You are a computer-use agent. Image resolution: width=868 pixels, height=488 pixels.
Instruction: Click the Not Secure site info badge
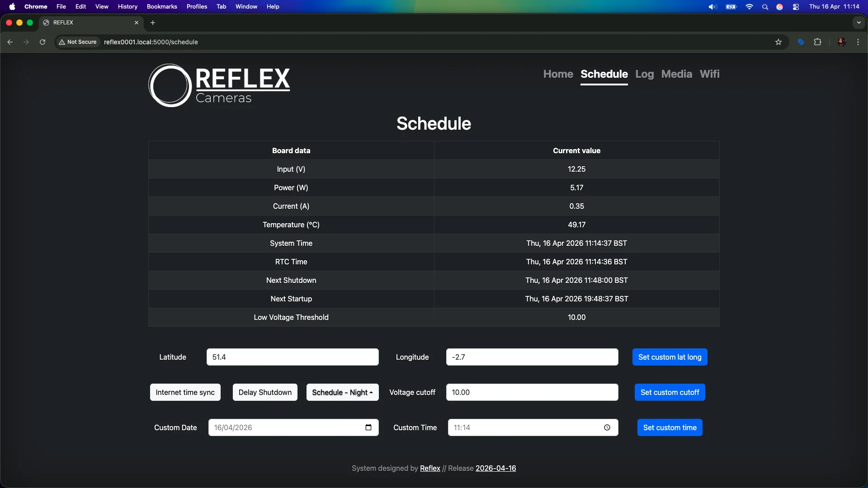pos(78,42)
